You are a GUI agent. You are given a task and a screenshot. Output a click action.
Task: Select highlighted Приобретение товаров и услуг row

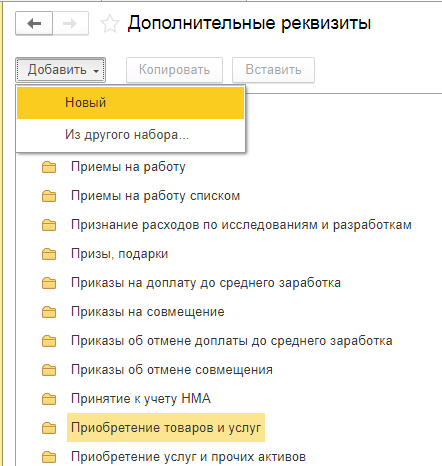pyautogui.click(x=166, y=428)
